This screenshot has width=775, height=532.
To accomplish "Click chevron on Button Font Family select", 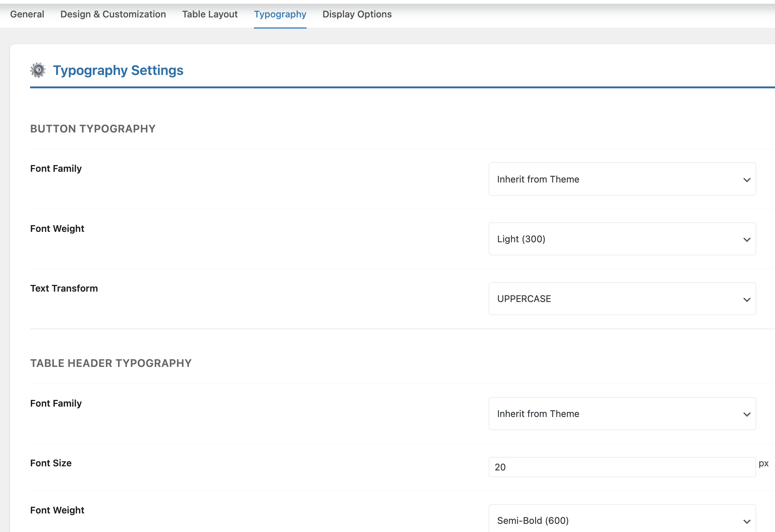I will pos(747,180).
